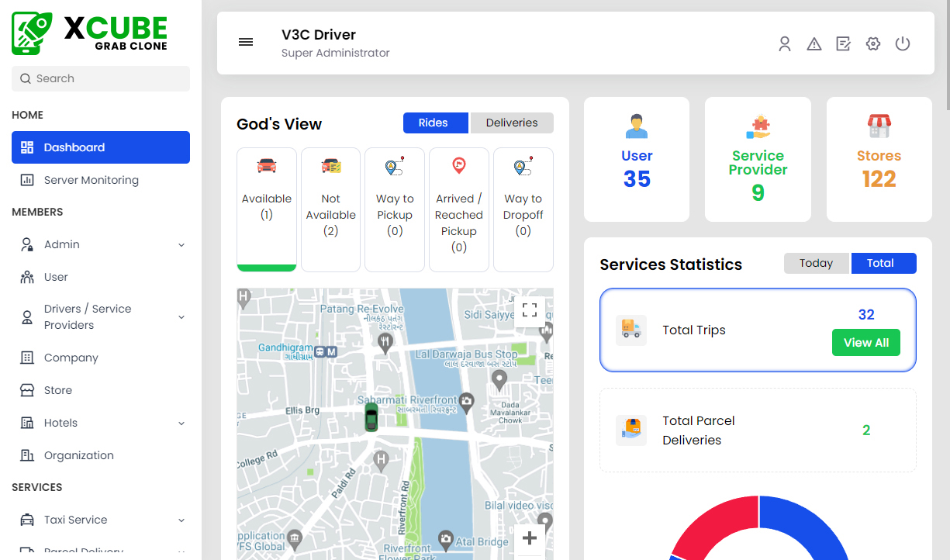Click the logout power icon
The height and width of the screenshot is (560, 950).
(x=902, y=44)
